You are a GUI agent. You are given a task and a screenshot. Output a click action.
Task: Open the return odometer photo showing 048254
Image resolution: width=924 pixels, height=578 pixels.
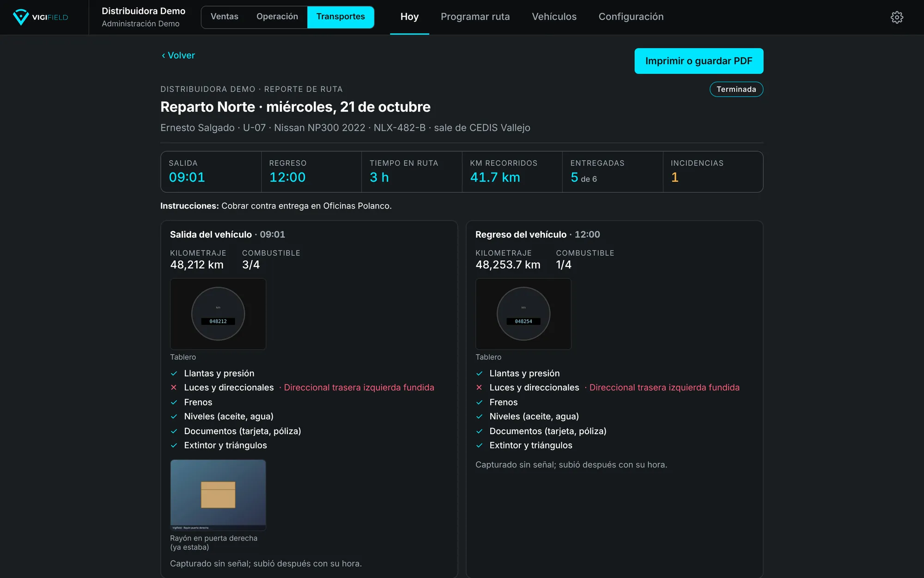[523, 314]
